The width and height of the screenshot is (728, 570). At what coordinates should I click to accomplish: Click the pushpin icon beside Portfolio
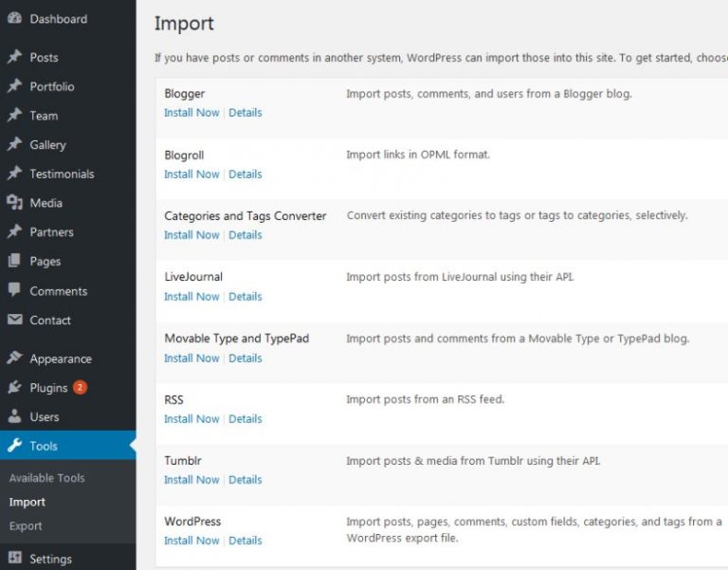coord(14,86)
